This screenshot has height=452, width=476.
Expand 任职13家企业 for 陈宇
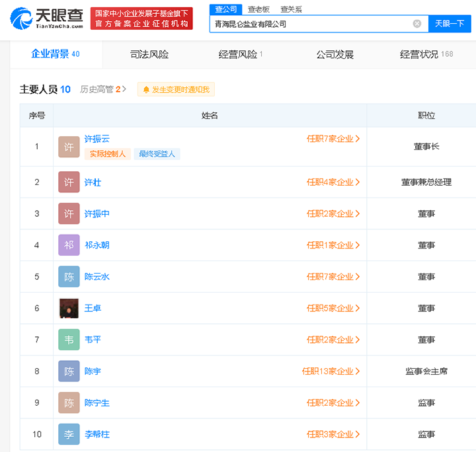click(331, 371)
